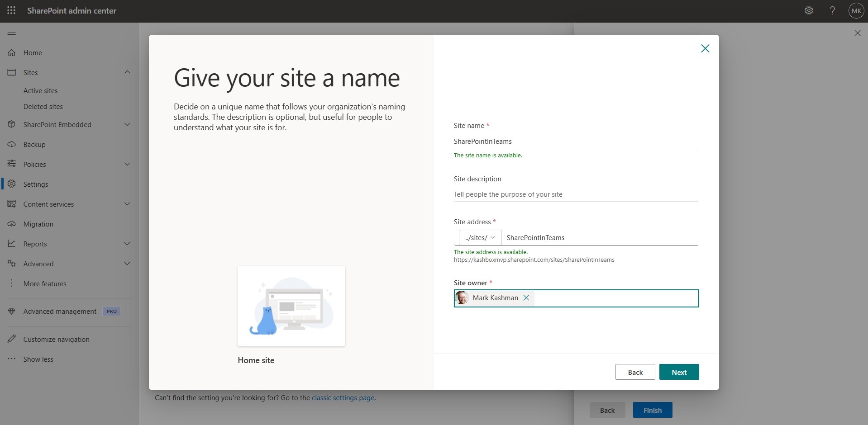Click the More features dots icon
The width and height of the screenshot is (868, 425).
coord(12,283)
